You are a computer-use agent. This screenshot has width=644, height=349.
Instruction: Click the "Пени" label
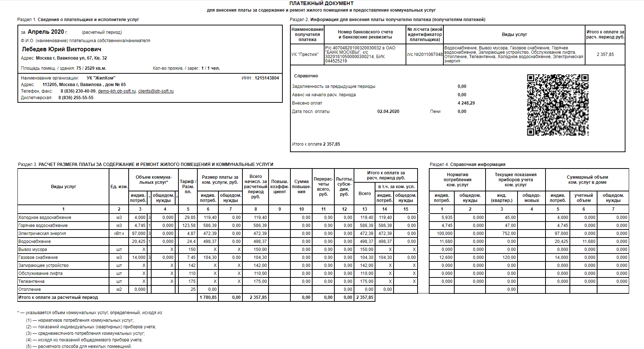click(435, 111)
